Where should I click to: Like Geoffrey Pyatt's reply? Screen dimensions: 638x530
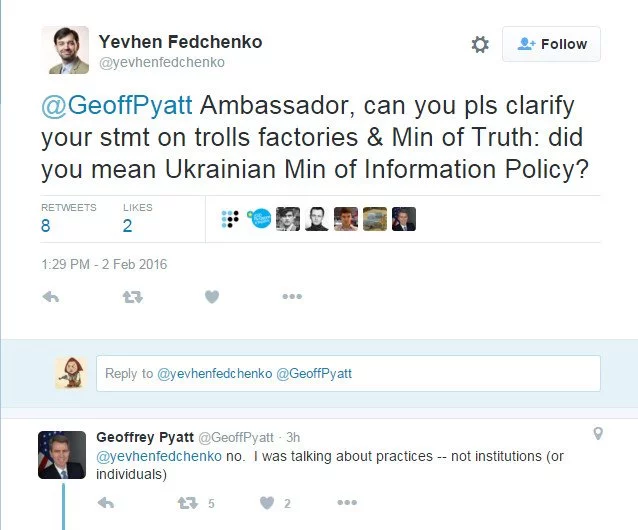click(x=267, y=503)
